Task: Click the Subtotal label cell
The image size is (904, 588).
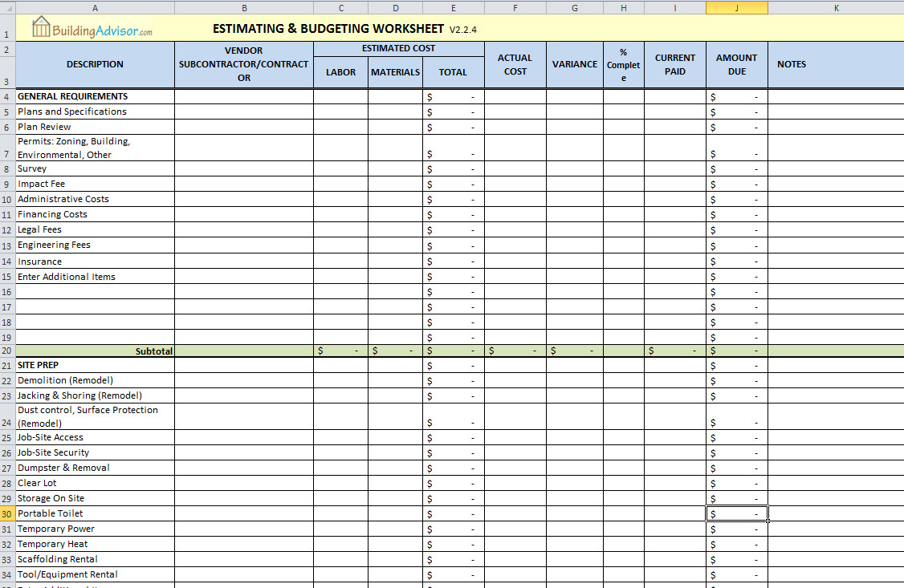Action: 95,351
